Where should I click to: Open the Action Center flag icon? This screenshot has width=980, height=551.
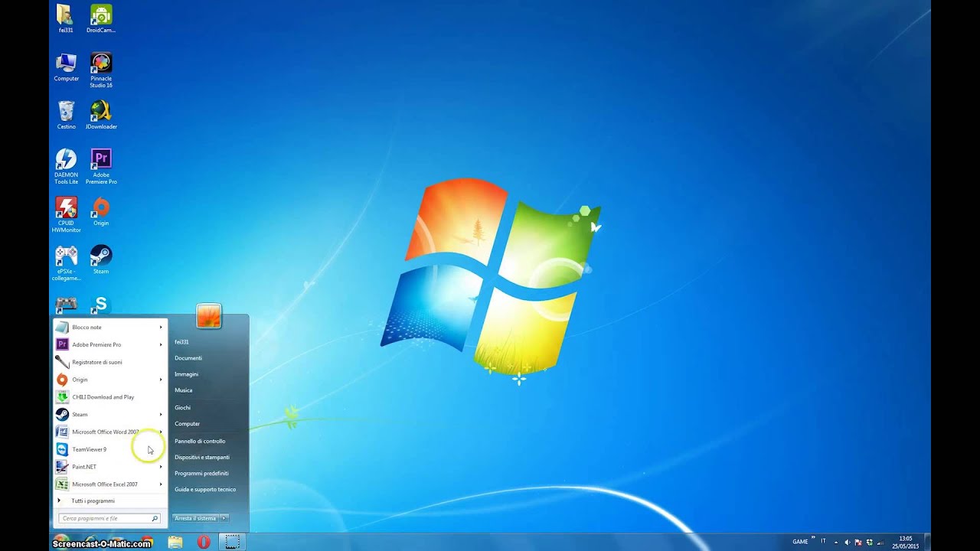[858, 542]
